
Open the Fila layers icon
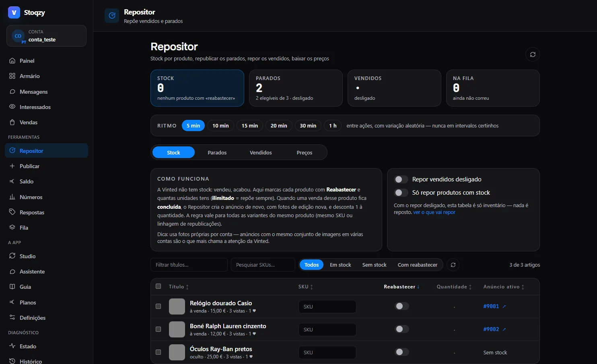[12, 228]
